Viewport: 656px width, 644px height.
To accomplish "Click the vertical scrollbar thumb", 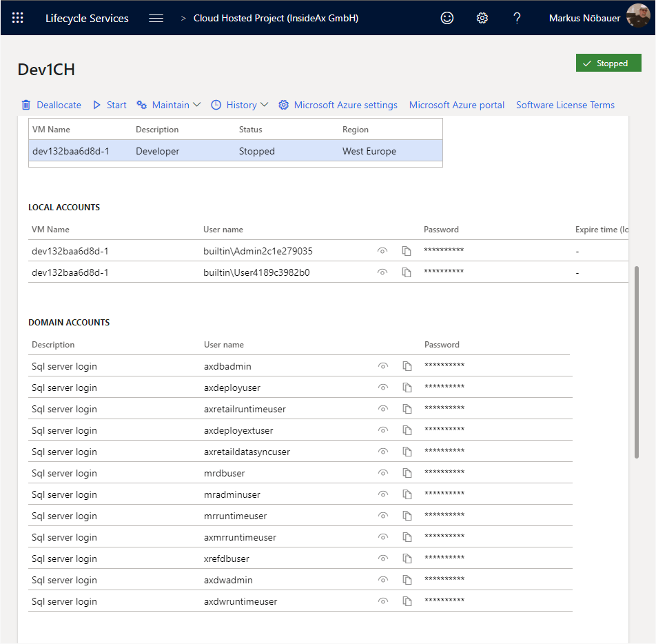I will coord(636,362).
